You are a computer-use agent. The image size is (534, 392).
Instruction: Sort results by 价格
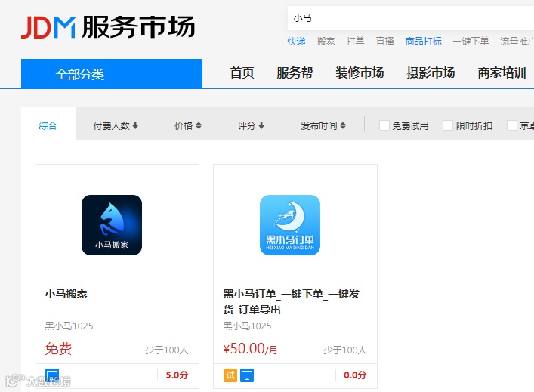coord(188,125)
